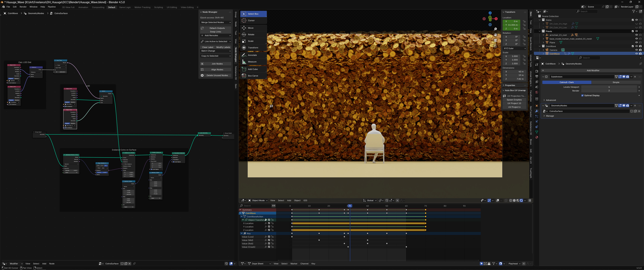The height and width of the screenshot is (270, 644).
Task: Adjust the Levels Viewport slider
Action: 609,87
